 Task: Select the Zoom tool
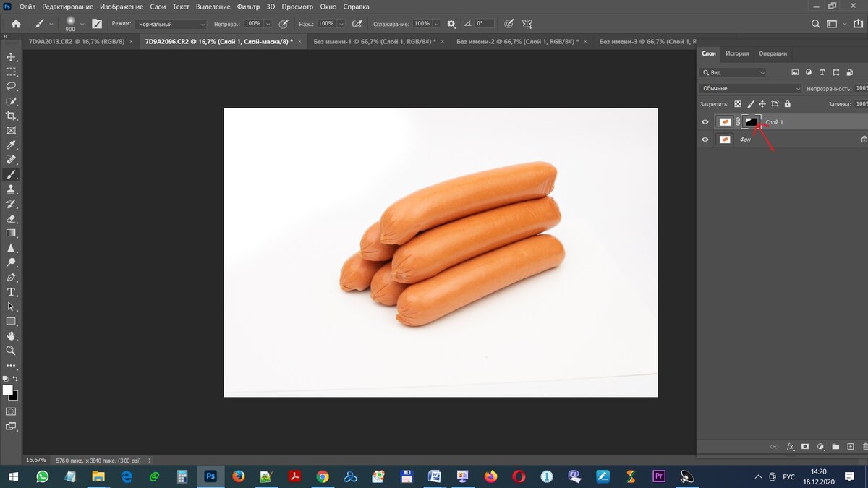[11, 351]
